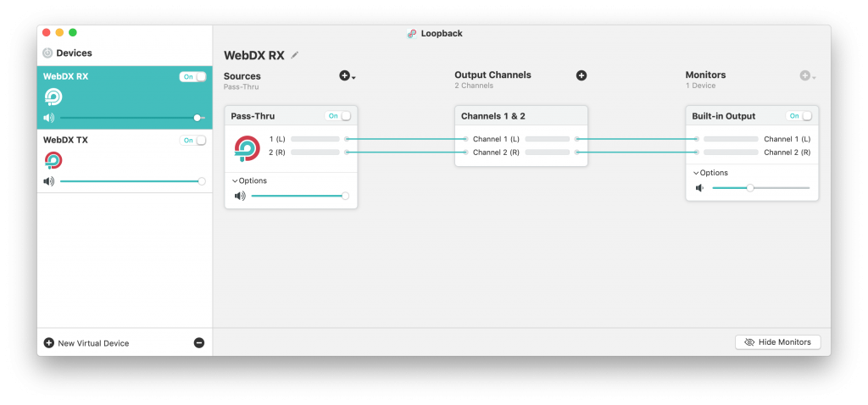Click the Monitors plus icon
Screen dimensions: 868x405
pos(805,75)
